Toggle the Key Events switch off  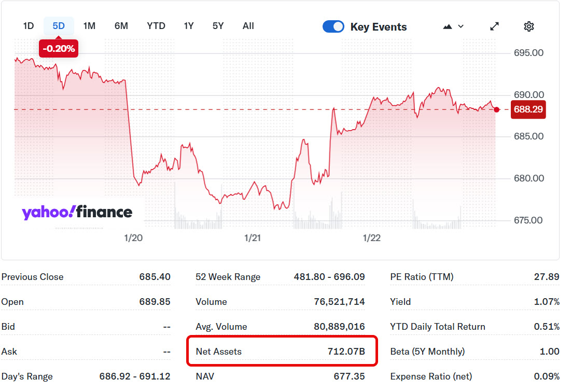coord(333,26)
